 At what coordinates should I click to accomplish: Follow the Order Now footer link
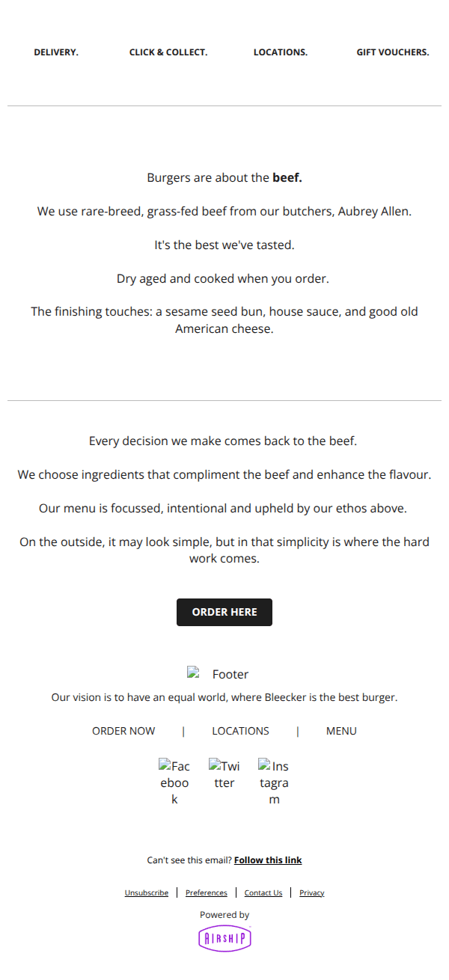pyautogui.click(x=123, y=731)
